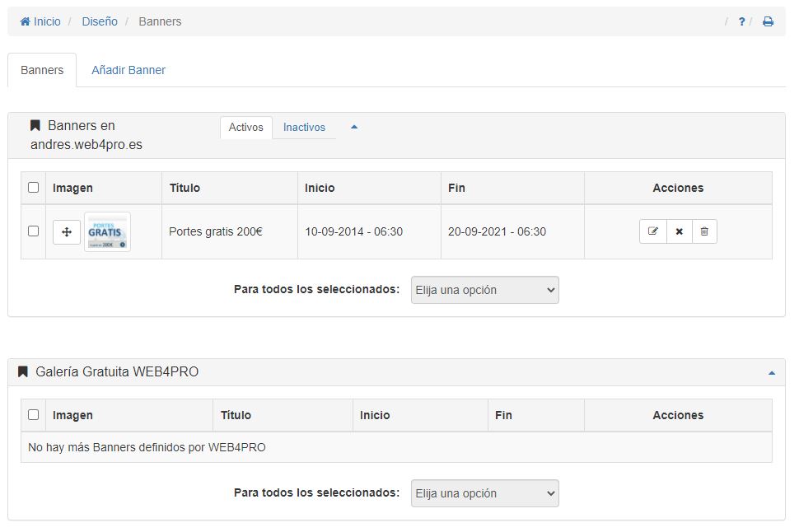Image resolution: width=799 pixels, height=532 pixels.
Task: Open help via the question mark icon
Action: pyautogui.click(x=741, y=21)
